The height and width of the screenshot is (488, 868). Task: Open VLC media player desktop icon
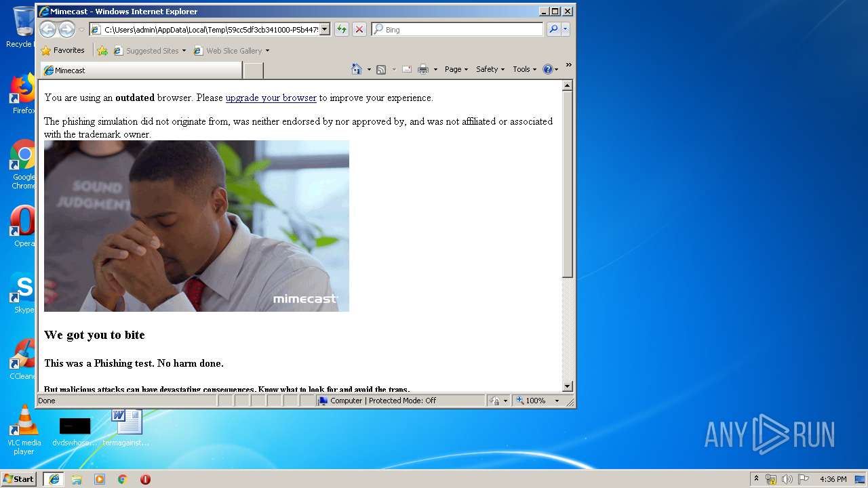pos(24,430)
